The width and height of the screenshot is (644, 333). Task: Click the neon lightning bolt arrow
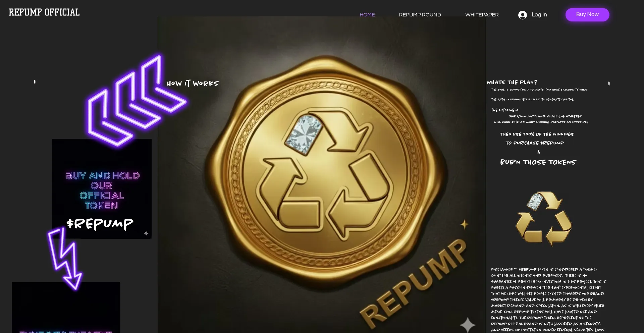(x=64, y=258)
